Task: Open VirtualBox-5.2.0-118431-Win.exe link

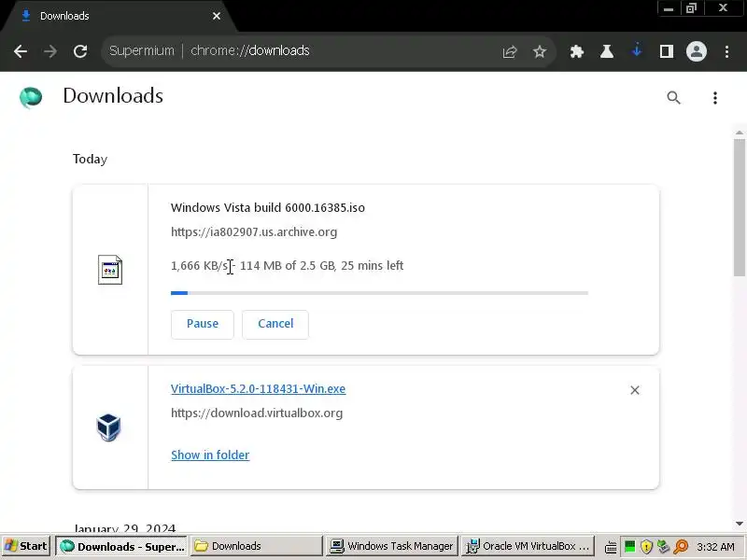Action: coord(259,388)
